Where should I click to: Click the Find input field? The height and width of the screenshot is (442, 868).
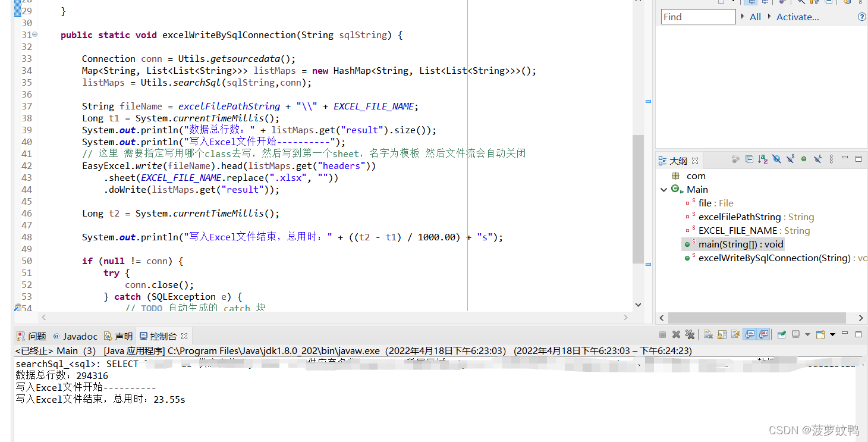699,17
